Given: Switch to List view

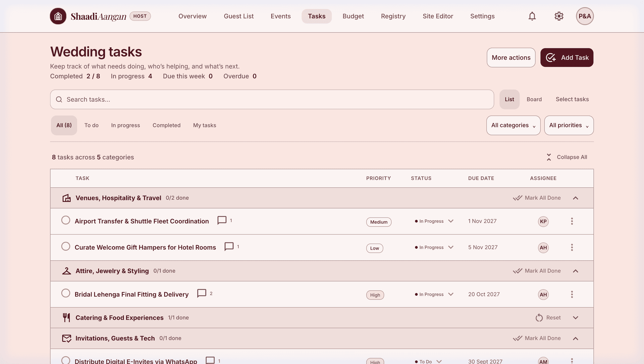Looking at the screenshot, I should pos(509,99).
